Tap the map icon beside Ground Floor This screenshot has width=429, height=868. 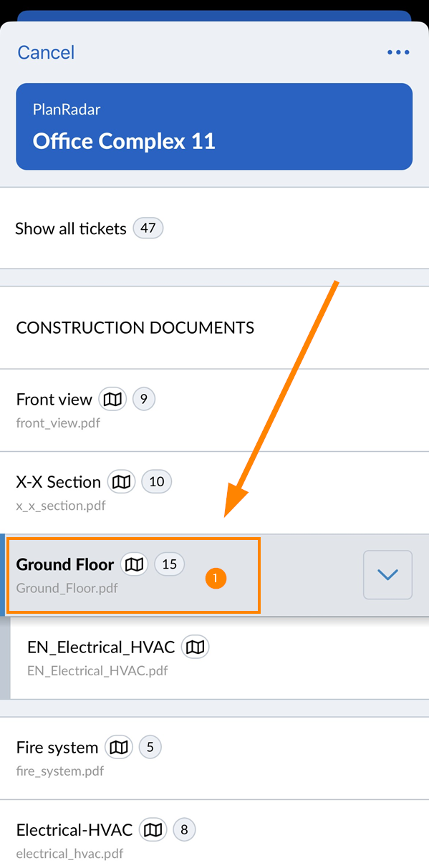click(x=134, y=564)
